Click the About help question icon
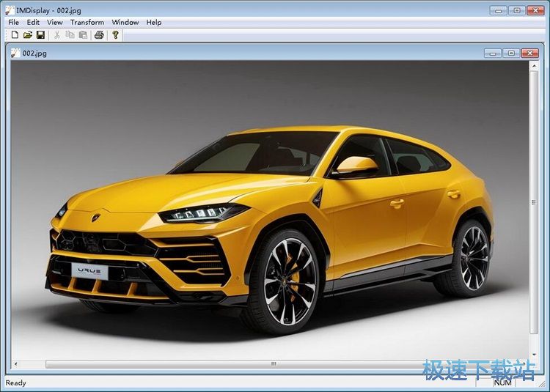The image size is (550, 392). [115, 34]
